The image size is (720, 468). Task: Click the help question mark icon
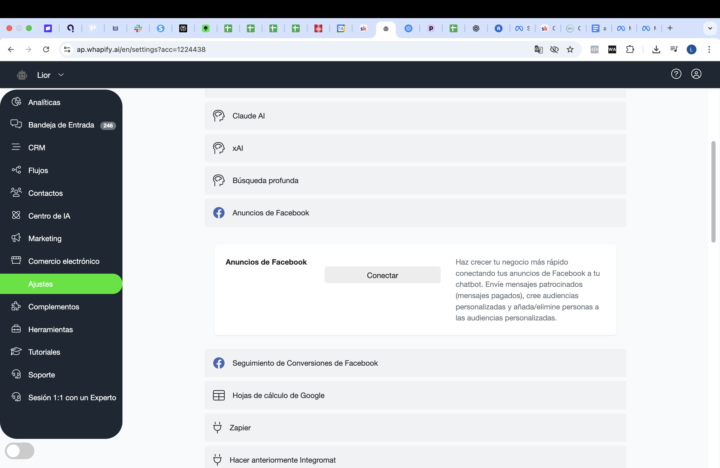click(x=676, y=74)
